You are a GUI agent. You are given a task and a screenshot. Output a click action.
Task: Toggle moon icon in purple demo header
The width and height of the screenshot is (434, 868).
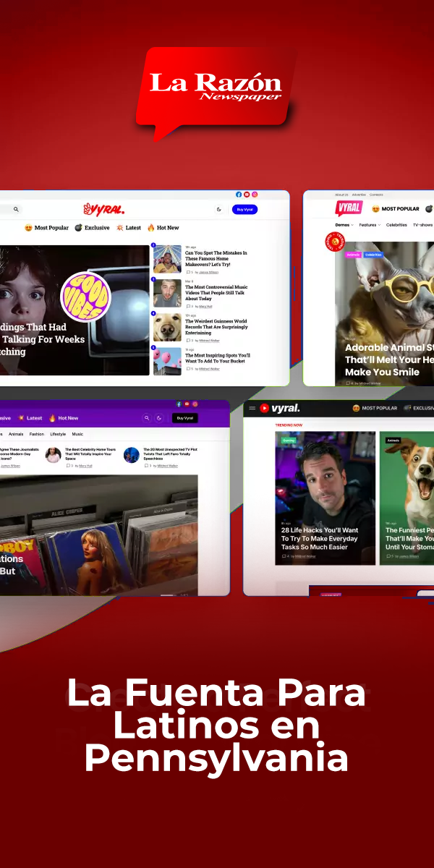click(x=159, y=418)
